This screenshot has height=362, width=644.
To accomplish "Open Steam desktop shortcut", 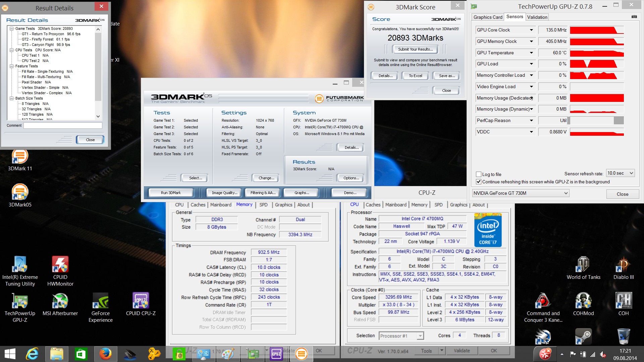I will tap(583, 336).
